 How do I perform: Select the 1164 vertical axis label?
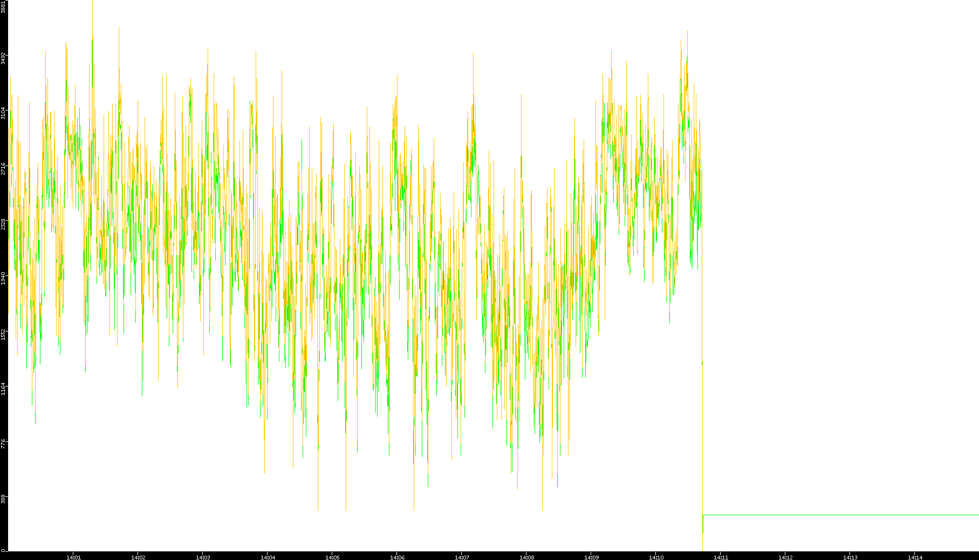click(3, 389)
